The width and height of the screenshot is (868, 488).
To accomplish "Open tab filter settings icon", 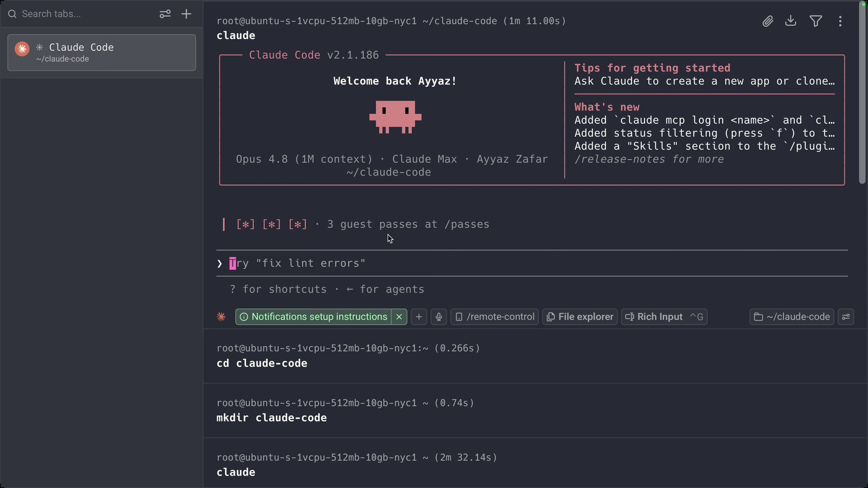I will point(165,14).
